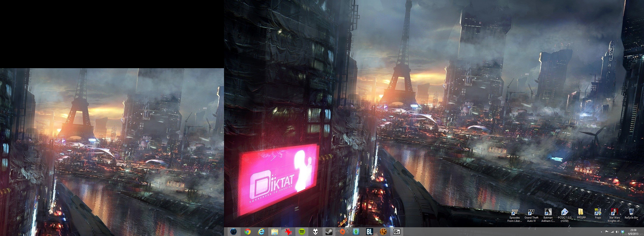Open the volume speaker tray icon
The image size is (644, 236).
pos(617,232)
